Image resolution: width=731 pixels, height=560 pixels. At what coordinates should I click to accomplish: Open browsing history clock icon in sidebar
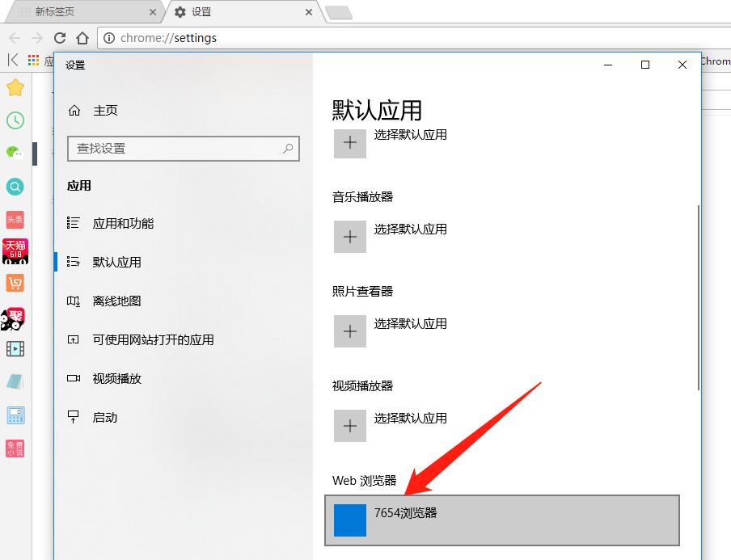pyautogui.click(x=15, y=120)
